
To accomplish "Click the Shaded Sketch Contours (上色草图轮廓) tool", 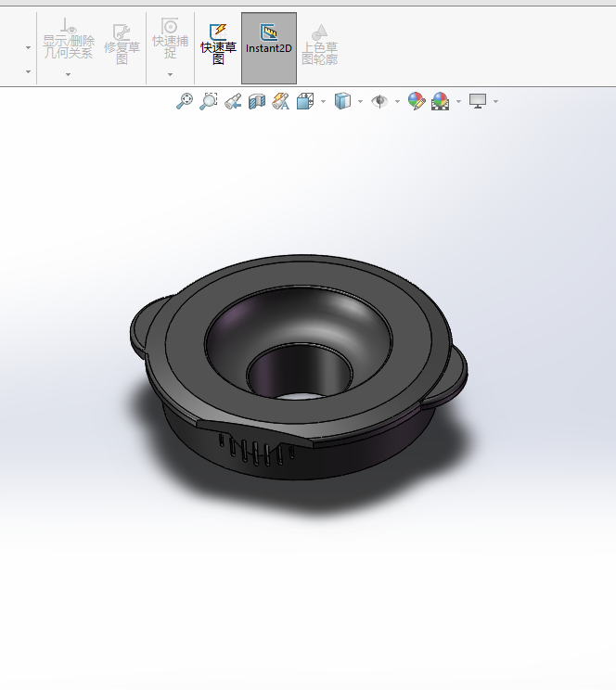I will point(320,44).
